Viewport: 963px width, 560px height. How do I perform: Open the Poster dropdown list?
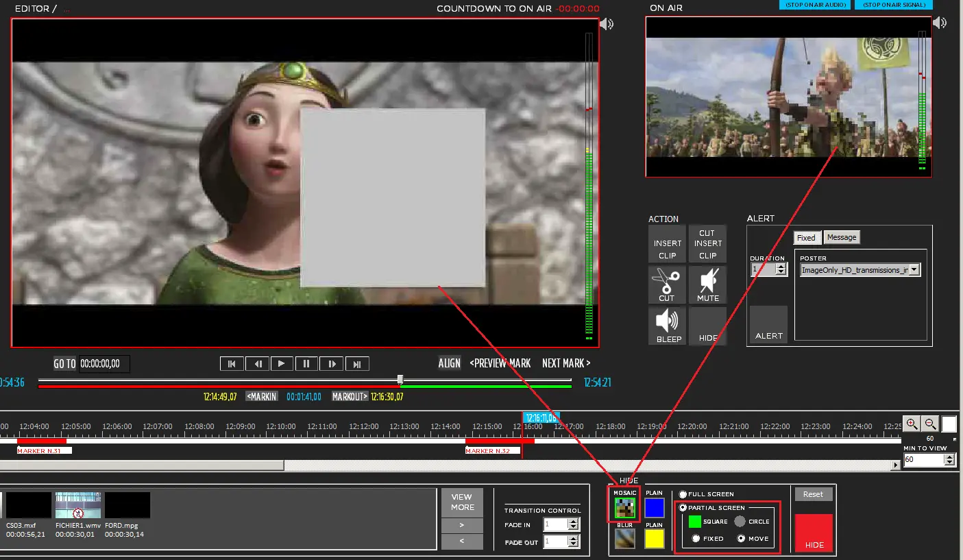point(914,270)
